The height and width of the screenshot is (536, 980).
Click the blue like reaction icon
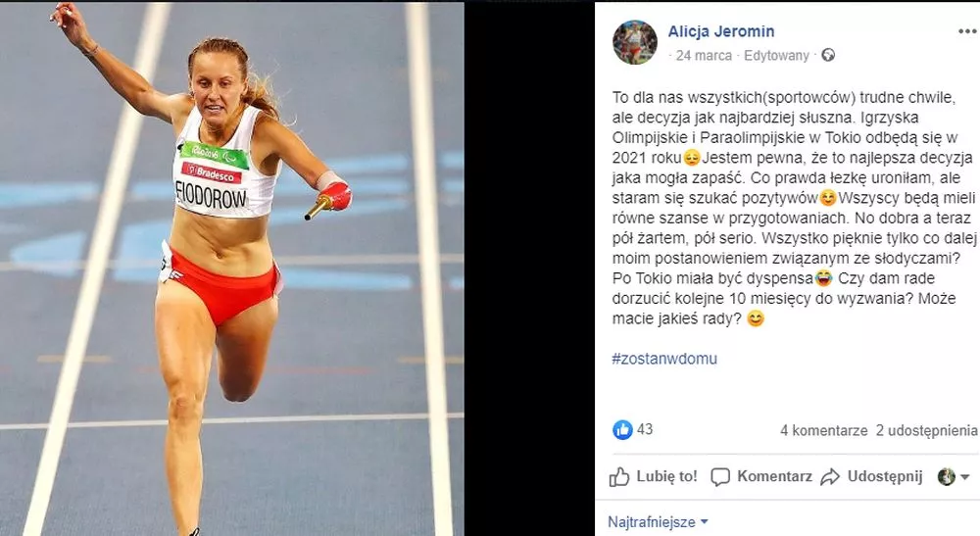(622, 430)
